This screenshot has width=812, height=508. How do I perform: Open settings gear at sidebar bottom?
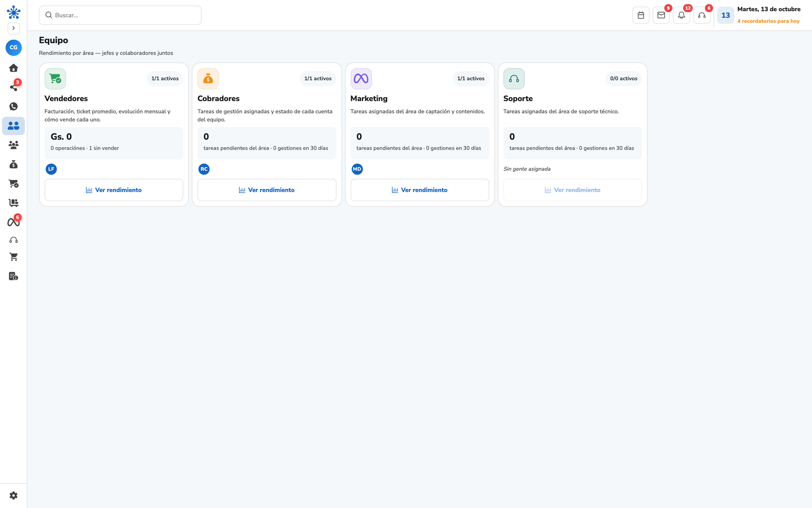tap(14, 495)
